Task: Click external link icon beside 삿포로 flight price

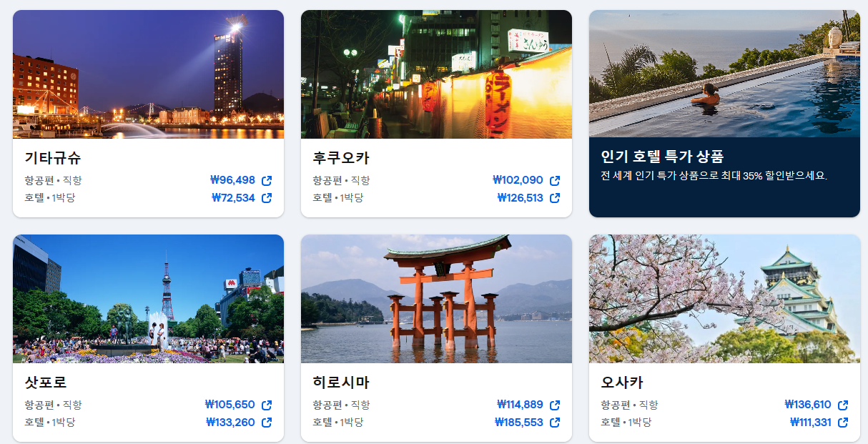Action: [x=267, y=404]
